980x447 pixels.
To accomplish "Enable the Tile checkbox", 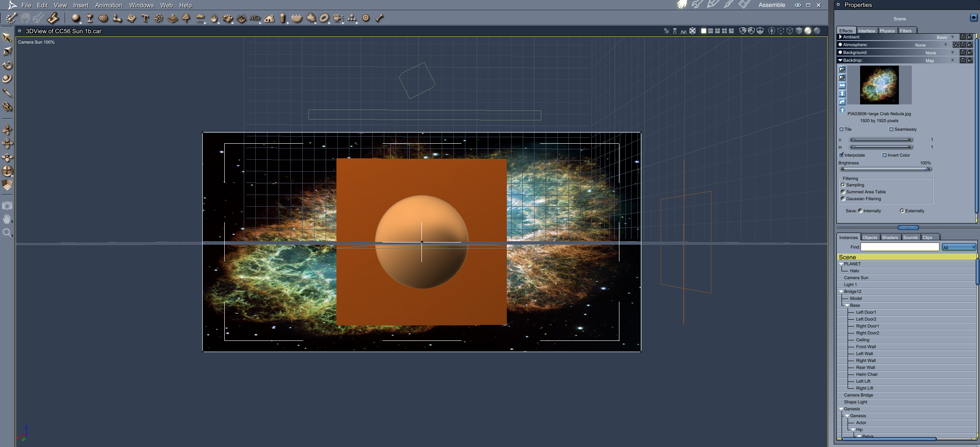I will tap(841, 129).
